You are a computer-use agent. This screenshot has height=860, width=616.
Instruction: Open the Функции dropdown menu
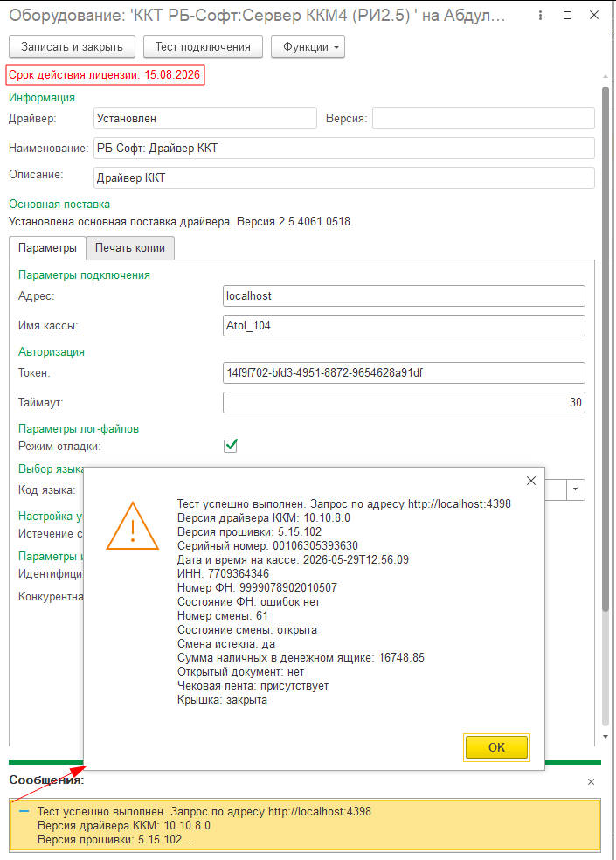pos(308,46)
